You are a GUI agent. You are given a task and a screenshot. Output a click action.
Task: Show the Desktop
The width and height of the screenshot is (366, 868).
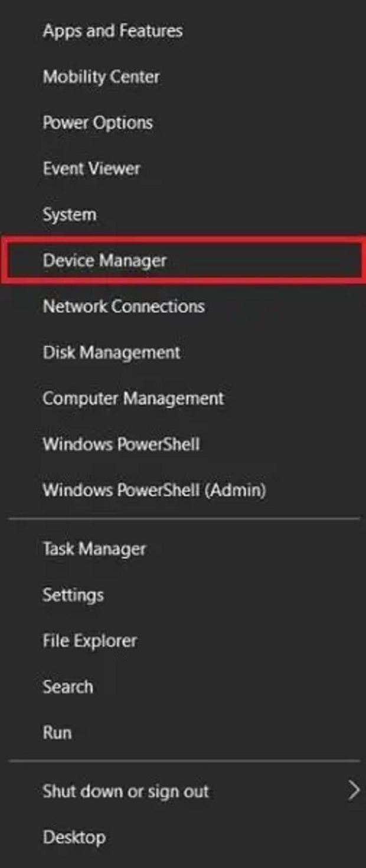point(74,837)
